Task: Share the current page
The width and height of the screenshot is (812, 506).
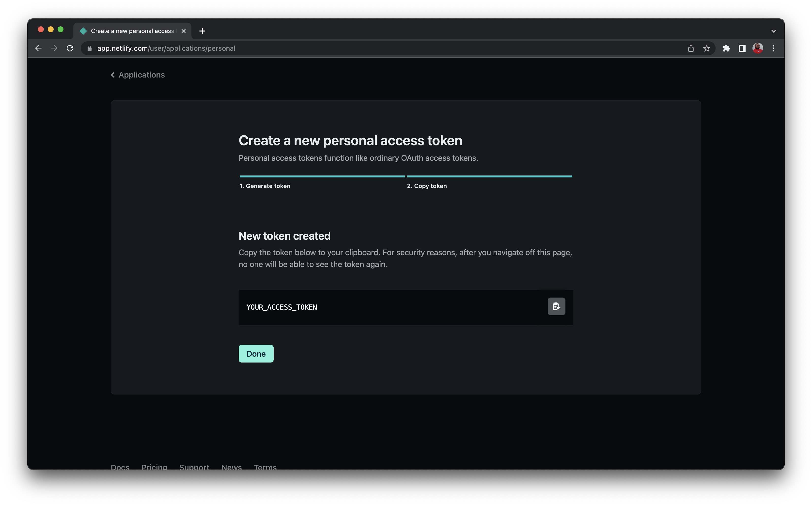Action: (690, 48)
